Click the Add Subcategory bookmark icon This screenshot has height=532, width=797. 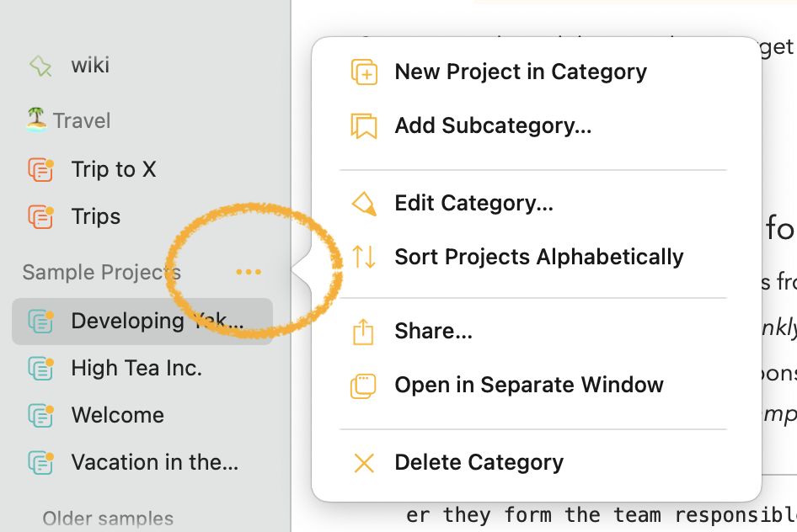click(x=364, y=126)
